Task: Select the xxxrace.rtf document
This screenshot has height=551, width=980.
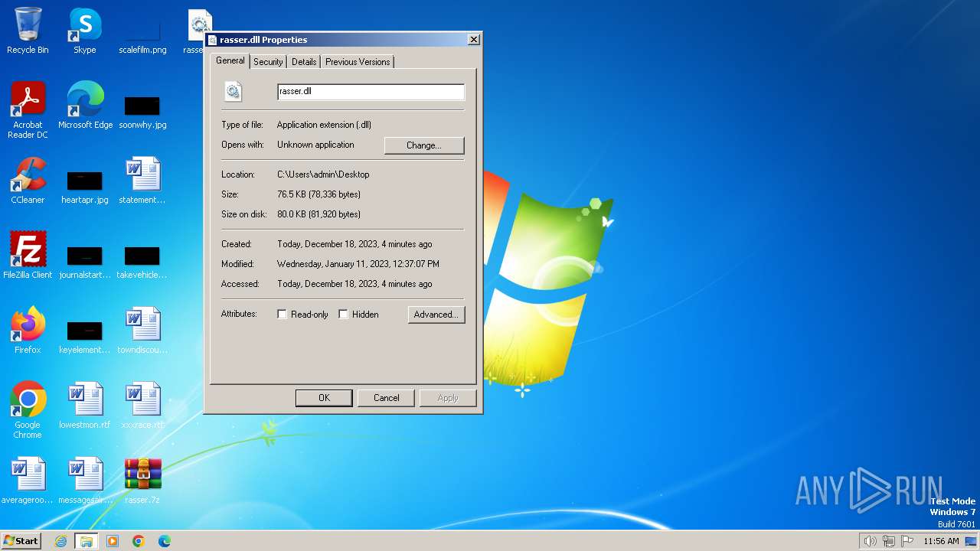Action: point(142,406)
